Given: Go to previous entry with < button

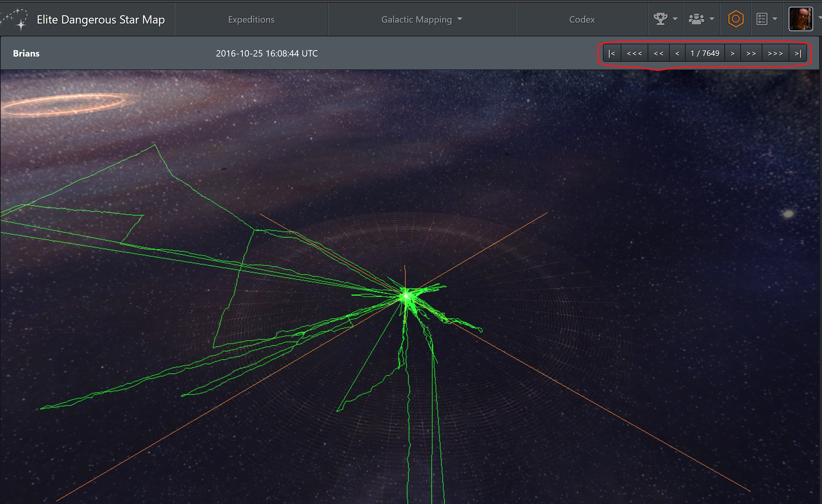Looking at the screenshot, I should coord(677,53).
